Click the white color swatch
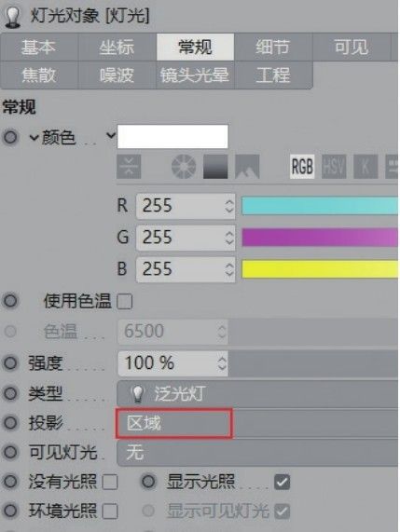 click(x=172, y=136)
